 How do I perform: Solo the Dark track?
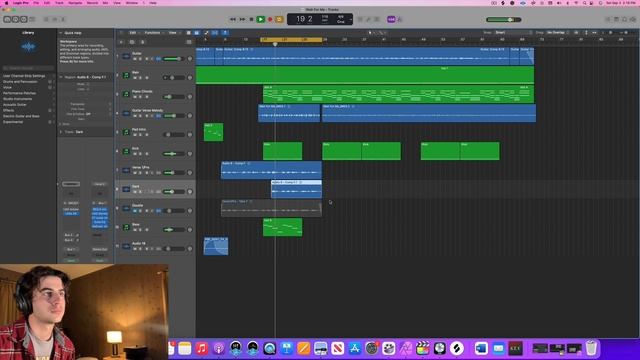[140, 192]
